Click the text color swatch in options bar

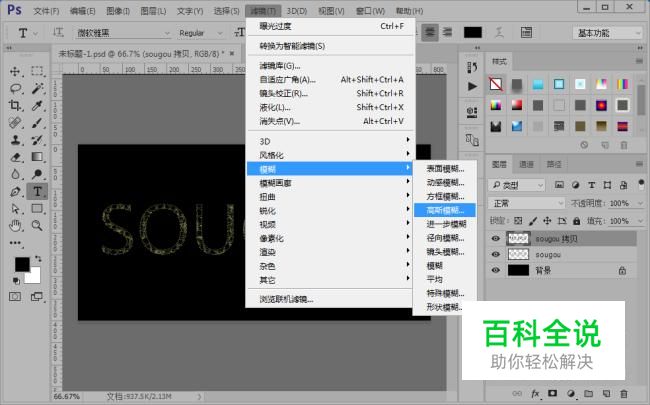pyautogui.click(x=473, y=32)
